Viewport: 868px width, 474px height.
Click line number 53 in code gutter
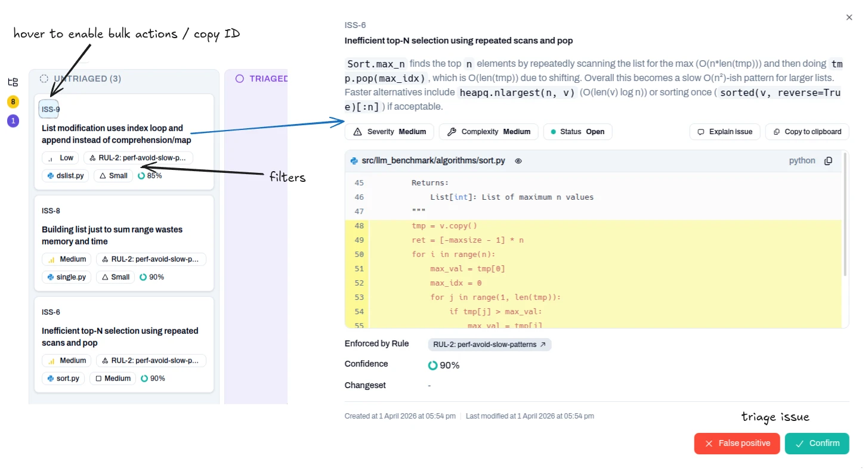(x=359, y=298)
